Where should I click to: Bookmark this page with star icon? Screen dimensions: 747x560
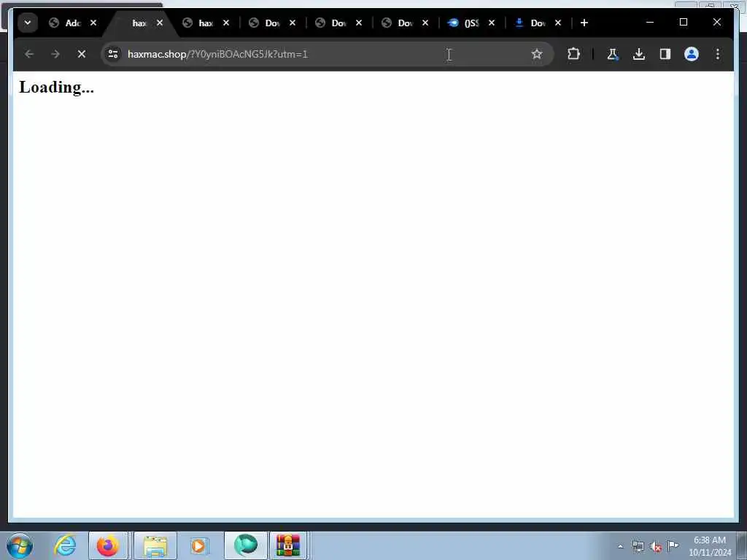coord(537,54)
